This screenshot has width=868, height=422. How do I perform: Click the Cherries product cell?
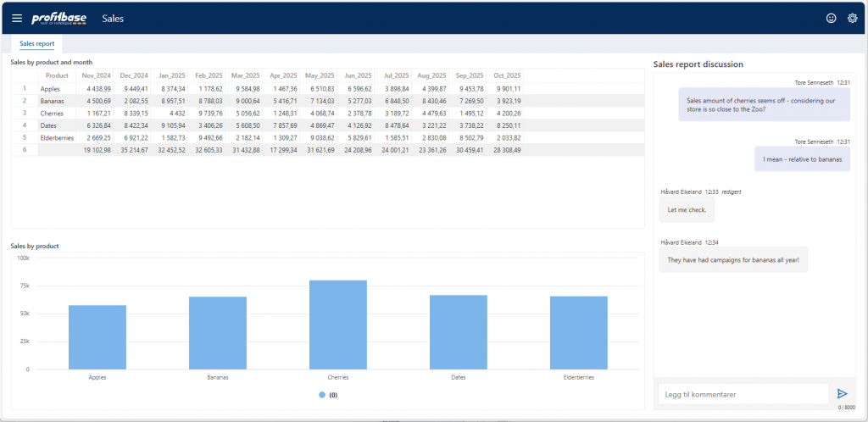(x=53, y=113)
